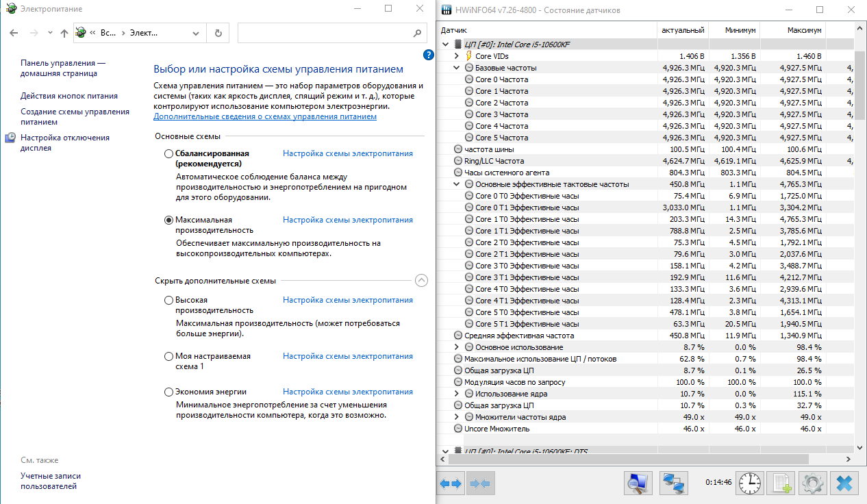Open Настройка схемы электропитания for Сбалансированная

[348, 153]
